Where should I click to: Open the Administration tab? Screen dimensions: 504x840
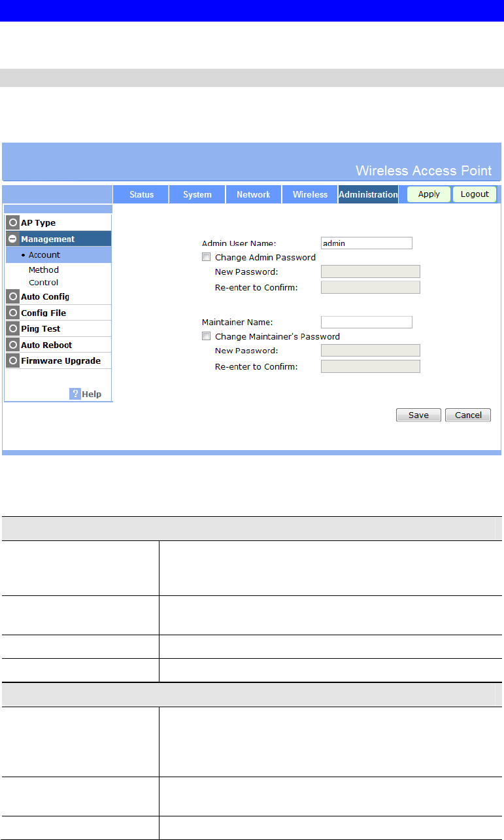pyautogui.click(x=368, y=194)
